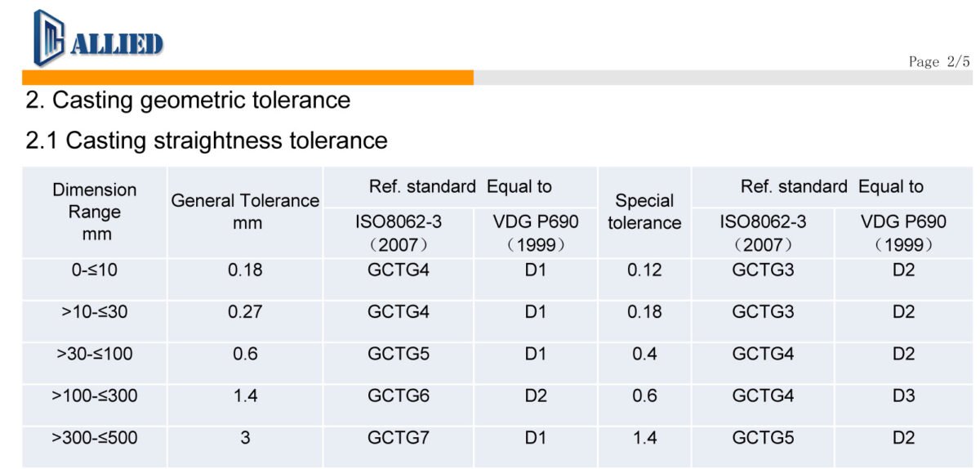This screenshot has width=980, height=469.
Task: Click the 'D2' cell beside GCTG6
Action: point(536,395)
